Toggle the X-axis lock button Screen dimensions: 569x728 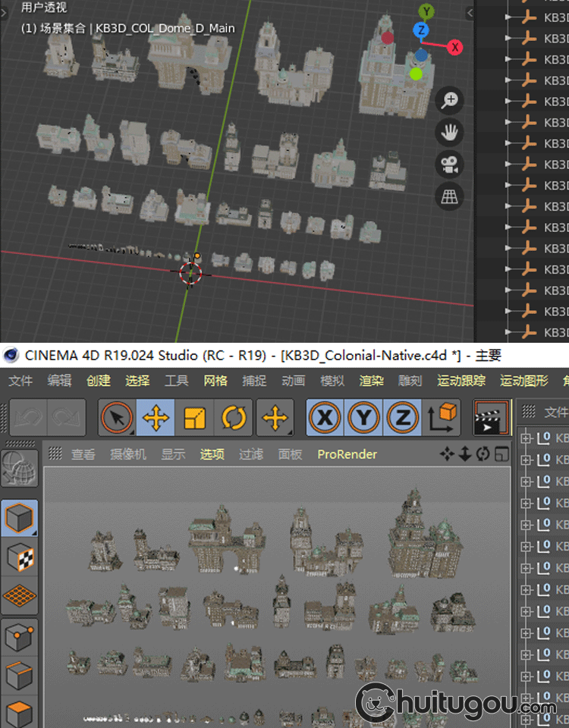tap(325, 418)
